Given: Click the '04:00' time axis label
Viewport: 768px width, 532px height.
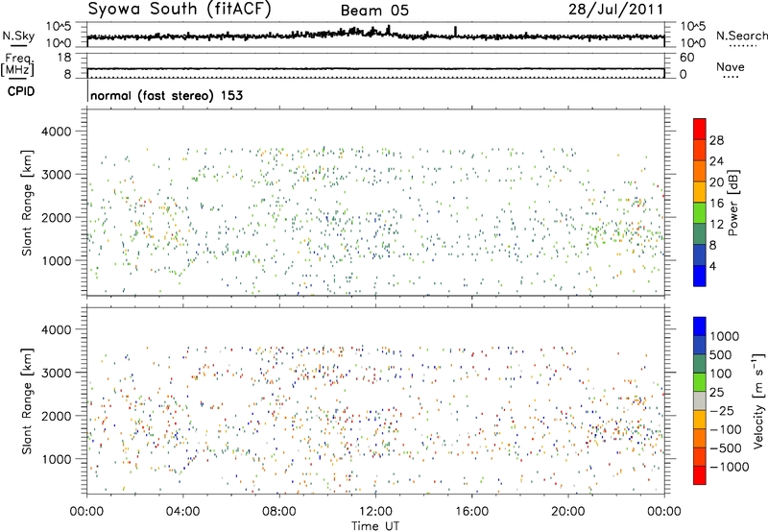Looking at the screenshot, I should click(182, 512).
